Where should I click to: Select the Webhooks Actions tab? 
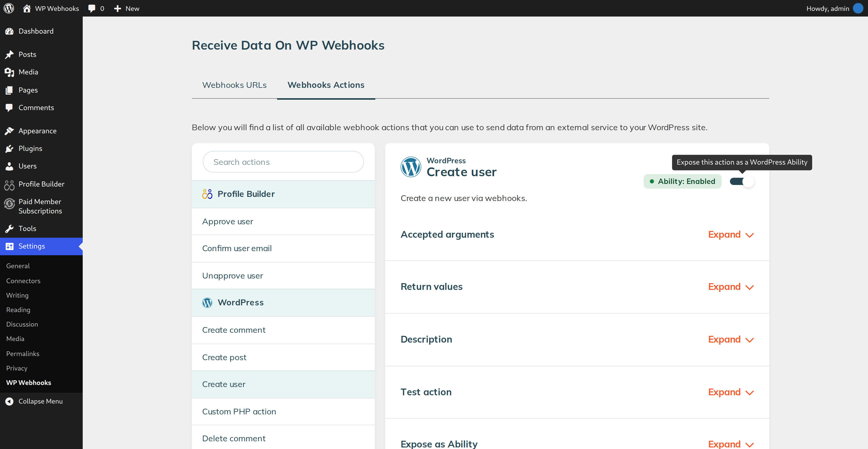[326, 85]
